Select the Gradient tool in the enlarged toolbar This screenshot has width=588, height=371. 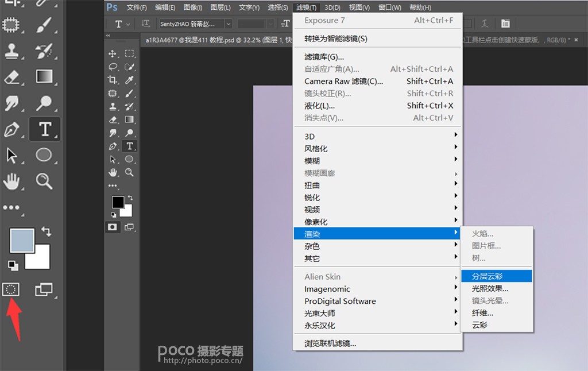tap(44, 76)
